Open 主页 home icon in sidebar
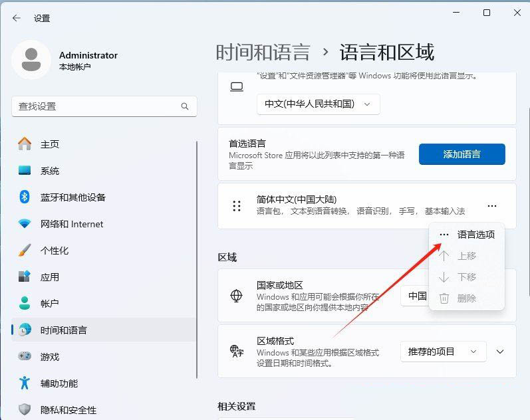 tap(25, 144)
